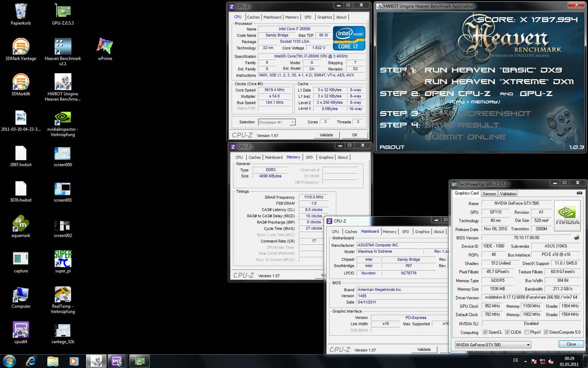This screenshot has width=588, height=368.
Task: Open Graphics tab in CPU-Z memory window
Action: [x=326, y=158]
